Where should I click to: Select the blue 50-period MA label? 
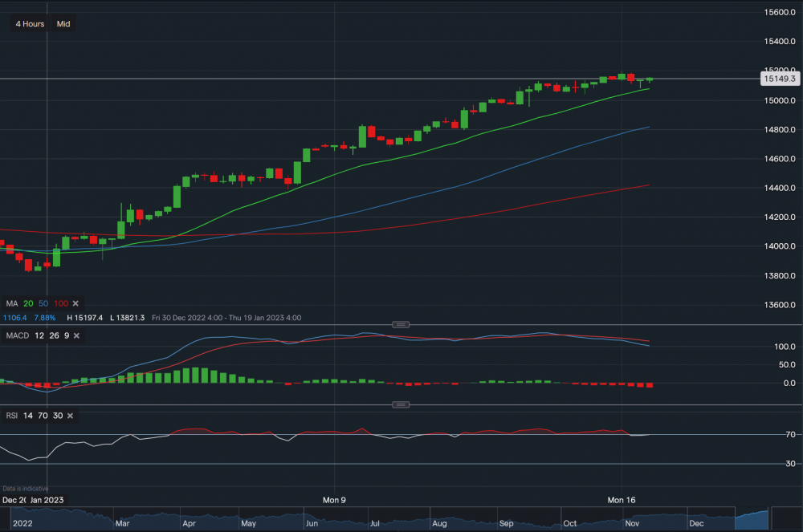(x=42, y=303)
